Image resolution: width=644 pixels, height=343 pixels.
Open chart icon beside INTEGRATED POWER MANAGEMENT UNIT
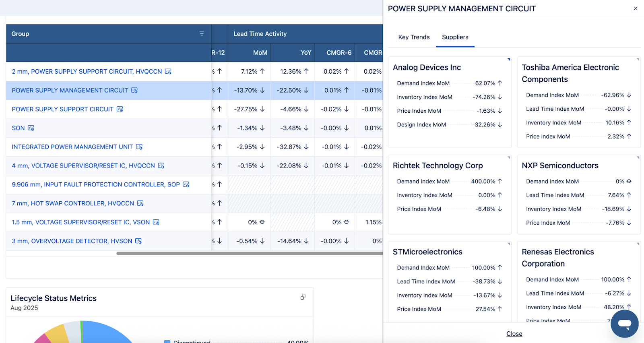coord(139,147)
